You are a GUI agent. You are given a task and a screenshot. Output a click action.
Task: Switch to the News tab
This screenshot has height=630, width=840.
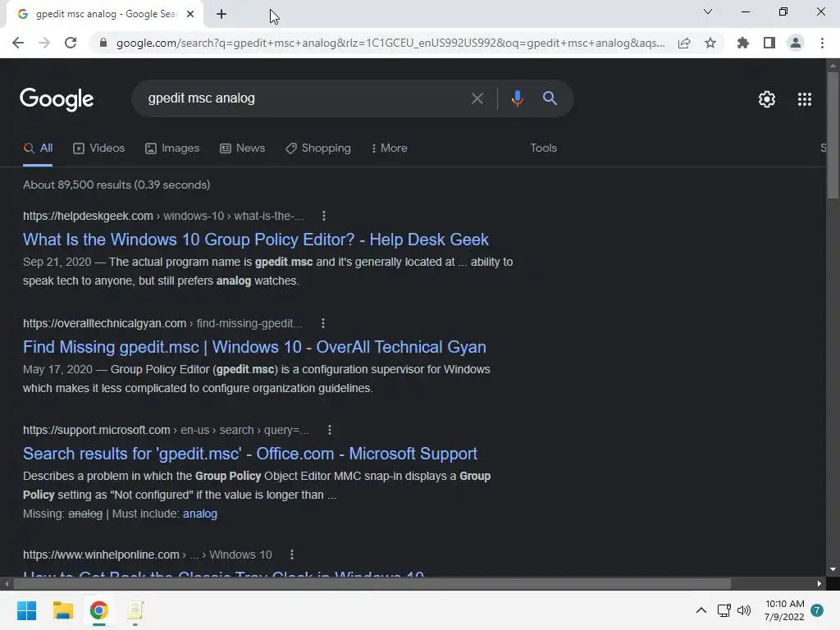(x=242, y=148)
